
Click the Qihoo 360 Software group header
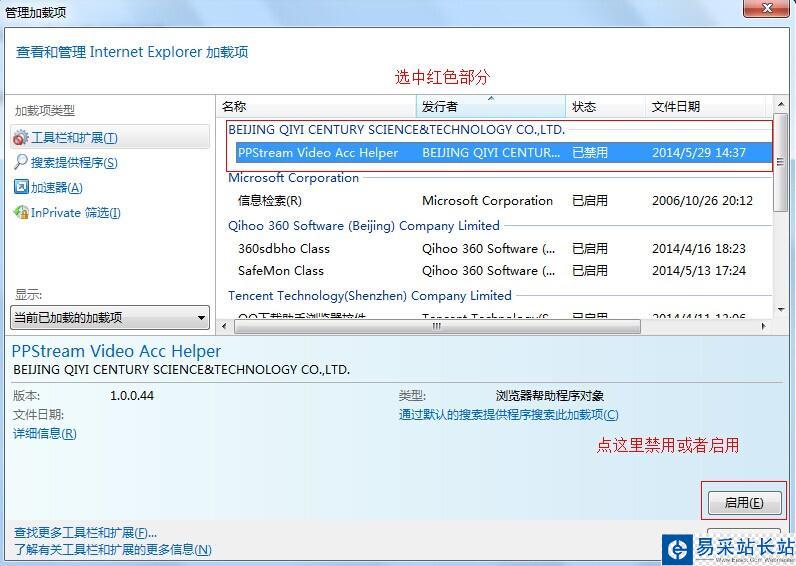click(363, 225)
